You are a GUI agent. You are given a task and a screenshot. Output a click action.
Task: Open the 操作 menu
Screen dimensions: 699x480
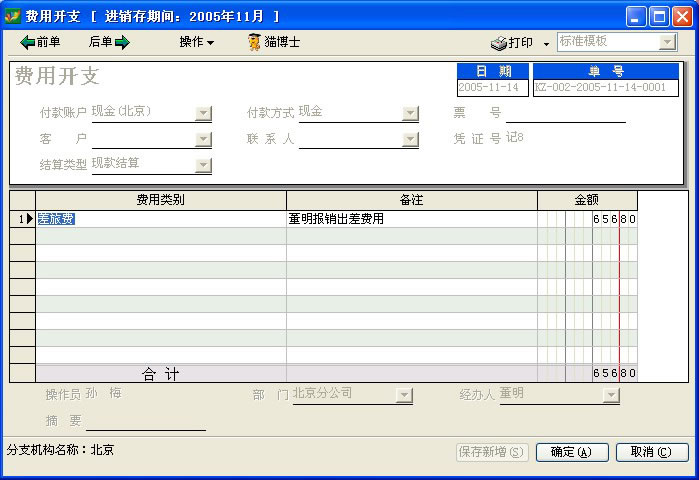click(196, 42)
